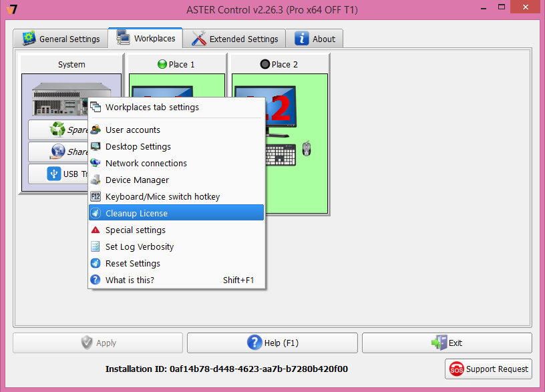Click the red warning triangle icon

[x=96, y=230]
